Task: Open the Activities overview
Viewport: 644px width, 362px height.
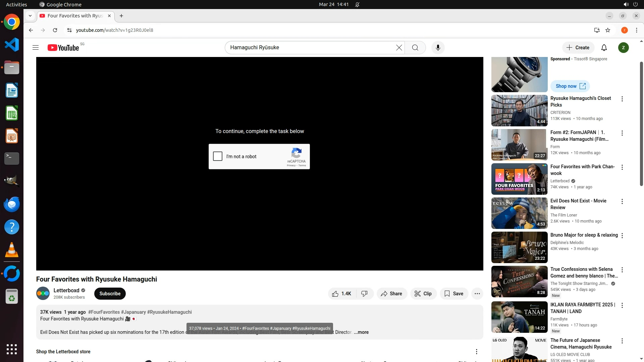Action: pyautogui.click(x=16, y=4)
